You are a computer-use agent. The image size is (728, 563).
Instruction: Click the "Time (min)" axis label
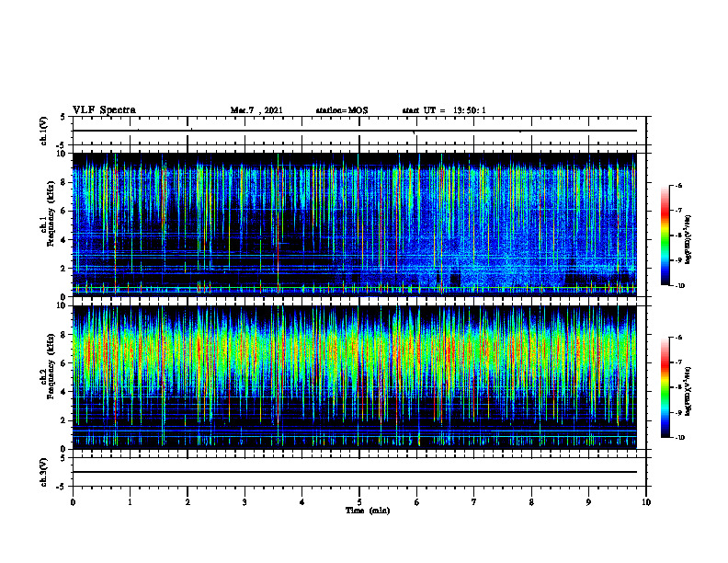[368, 511]
